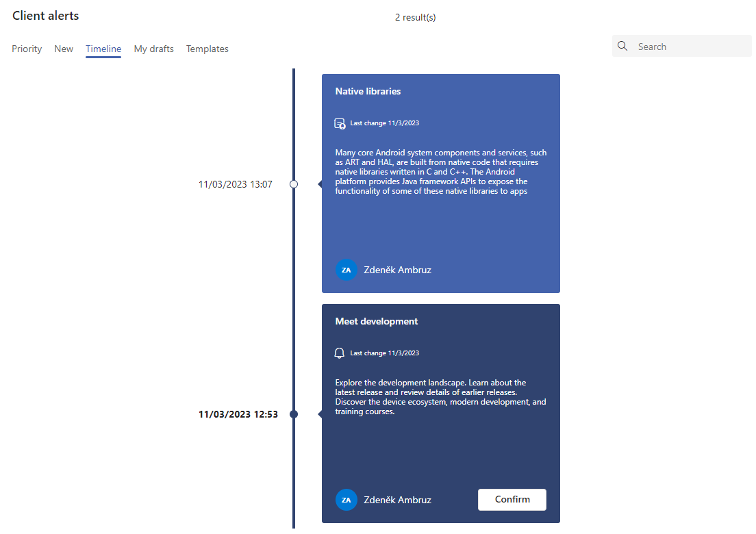Confirm the Meet development alert
The image size is (756, 534).
tap(512, 499)
